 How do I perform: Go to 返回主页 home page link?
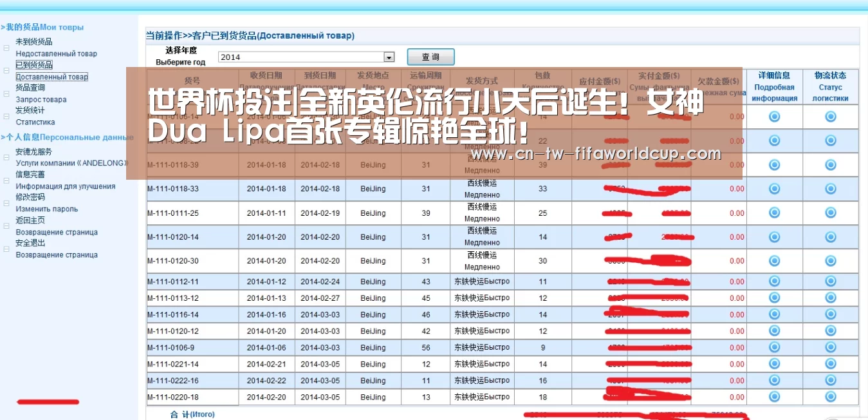coord(57,226)
